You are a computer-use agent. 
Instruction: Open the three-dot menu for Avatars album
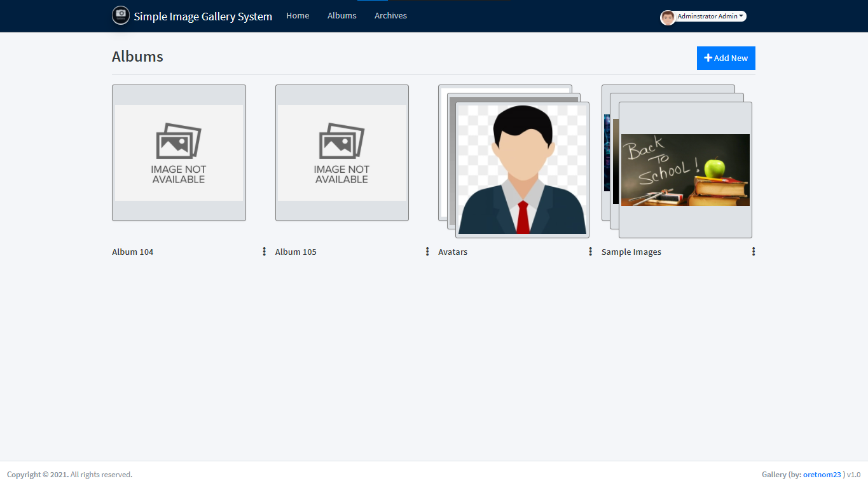pos(591,252)
